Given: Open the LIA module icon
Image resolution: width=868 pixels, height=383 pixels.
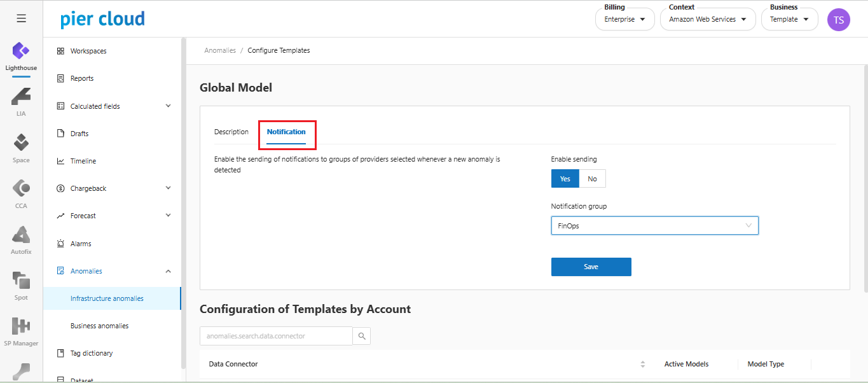Looking at the screenshot, I should click(x=21, y=98).
